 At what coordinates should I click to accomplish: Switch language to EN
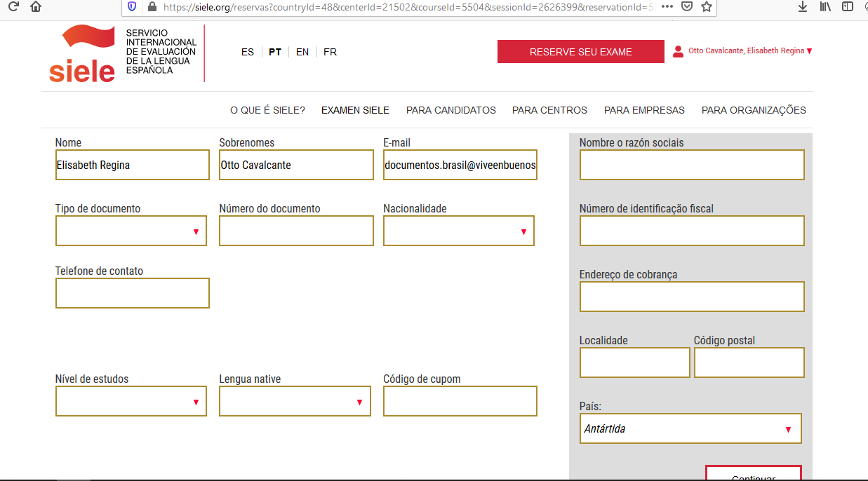[x=302, y=52]
